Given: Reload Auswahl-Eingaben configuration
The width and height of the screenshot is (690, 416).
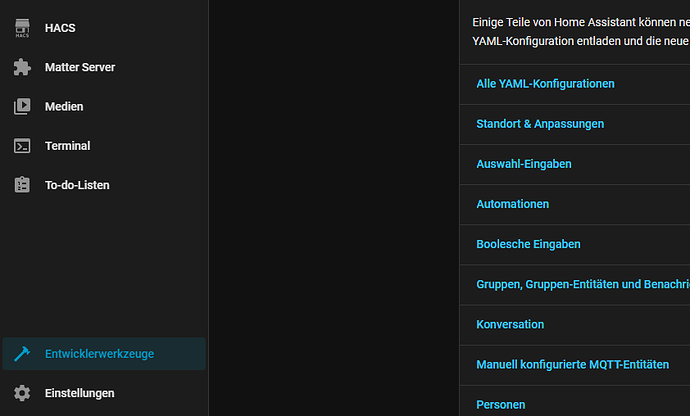Looking at the screenshot, I should coord(524,164).
